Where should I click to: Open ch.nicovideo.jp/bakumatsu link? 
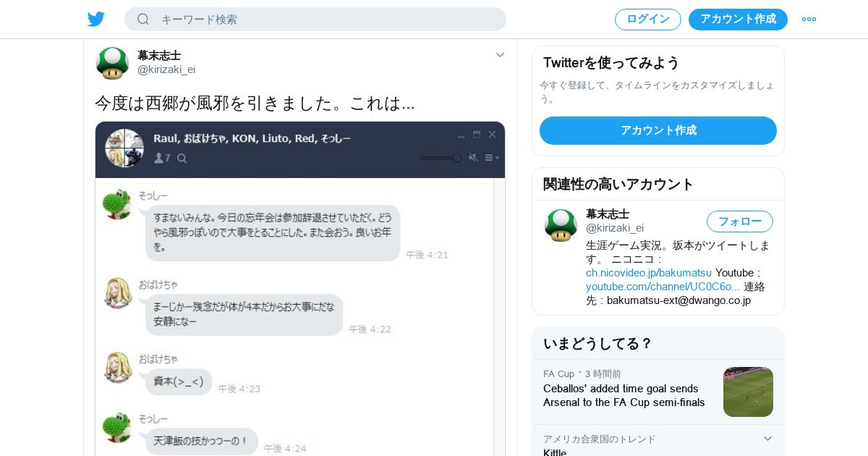[x=649, y=273]
